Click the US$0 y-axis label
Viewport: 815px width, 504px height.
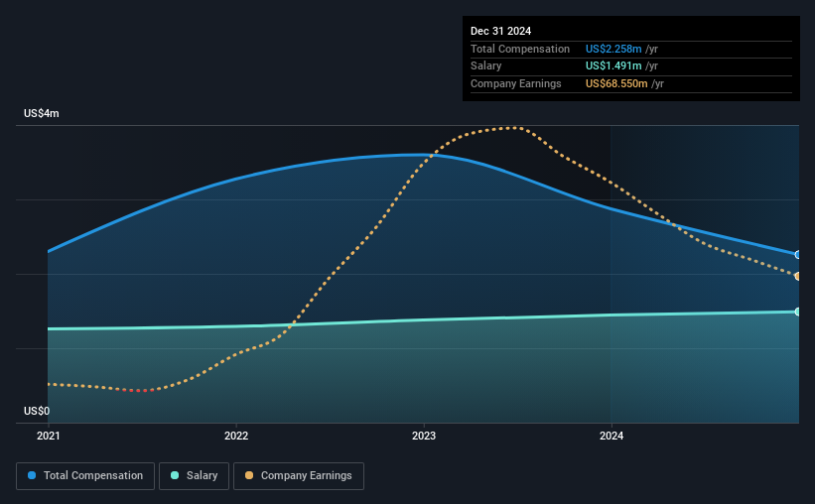(x=37, y=411)
